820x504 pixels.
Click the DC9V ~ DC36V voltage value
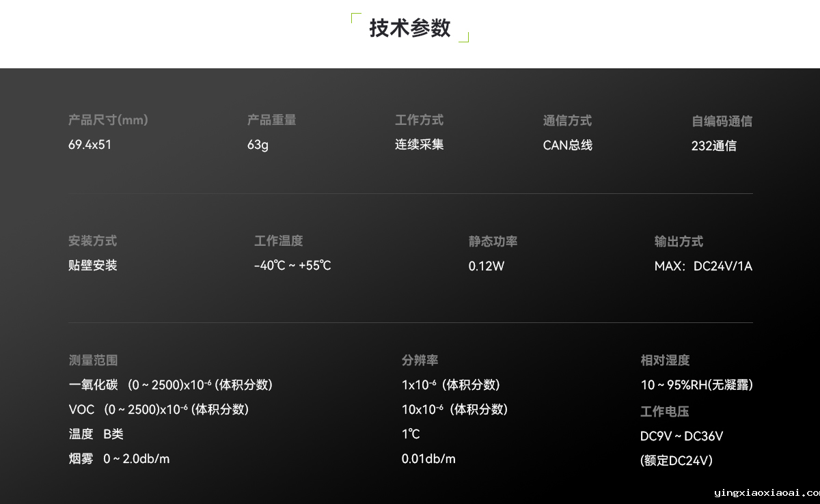click(x=681, y=436)
